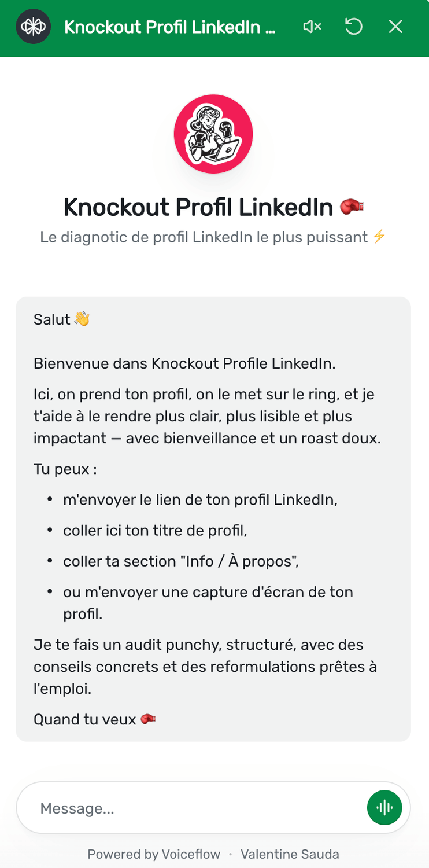The height and width of the screenshot is (868, 429).
Task: Click the Valentine Sauda footer text
Action: click(290, 854)
